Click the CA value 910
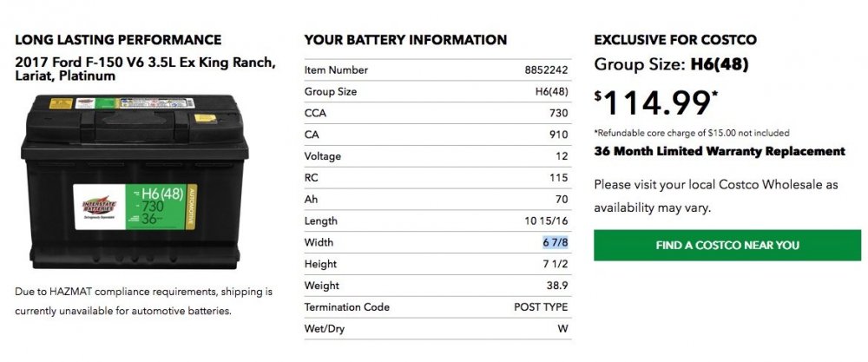This screenshot has width=868, height=362. coord(558,135)
